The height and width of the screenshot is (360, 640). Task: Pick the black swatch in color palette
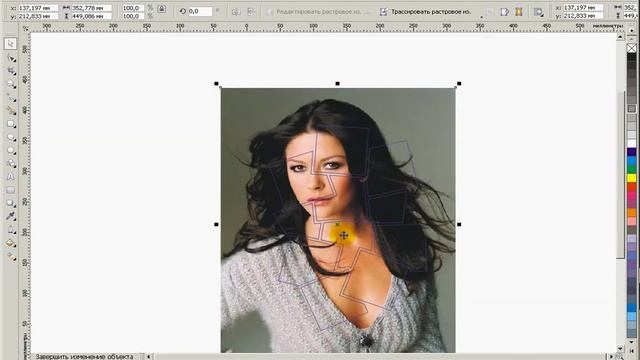631,57
